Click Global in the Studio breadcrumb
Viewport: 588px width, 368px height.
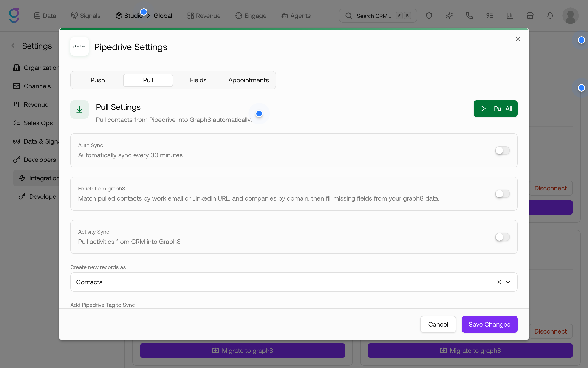tap(163, 16)
